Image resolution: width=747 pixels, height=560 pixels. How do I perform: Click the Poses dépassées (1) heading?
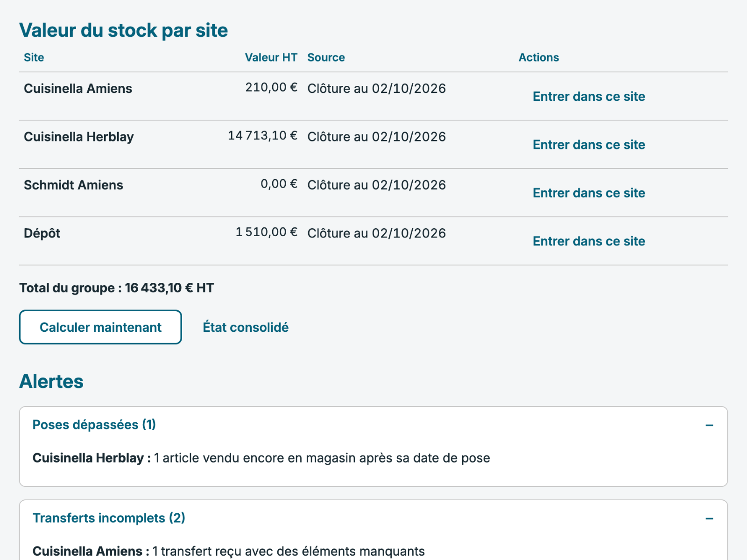click(94, 425)
